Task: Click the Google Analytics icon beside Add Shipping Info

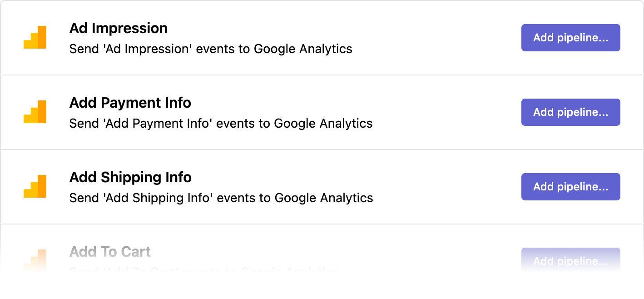Action: tap(35, 187)
